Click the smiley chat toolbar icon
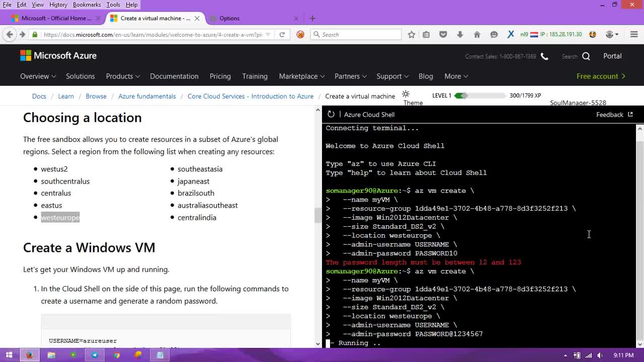This screenshot has height=362, width=644. click(x=494, y=34)
